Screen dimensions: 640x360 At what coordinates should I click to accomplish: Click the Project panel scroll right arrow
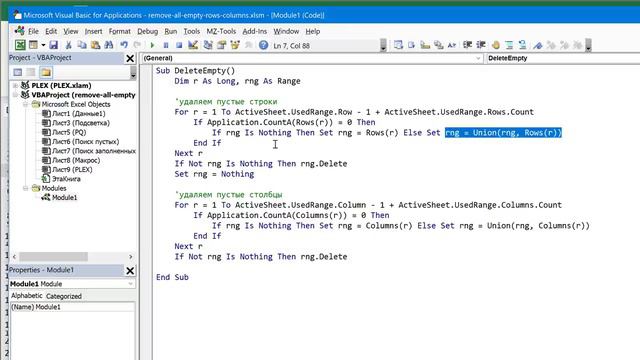pyautogui.click(x=131, y=256)
